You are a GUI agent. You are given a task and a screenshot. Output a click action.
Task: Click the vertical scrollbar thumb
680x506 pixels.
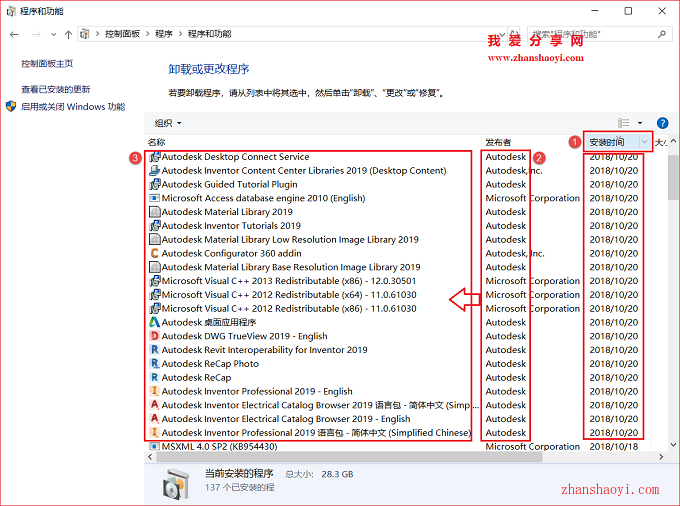point(673,178)
